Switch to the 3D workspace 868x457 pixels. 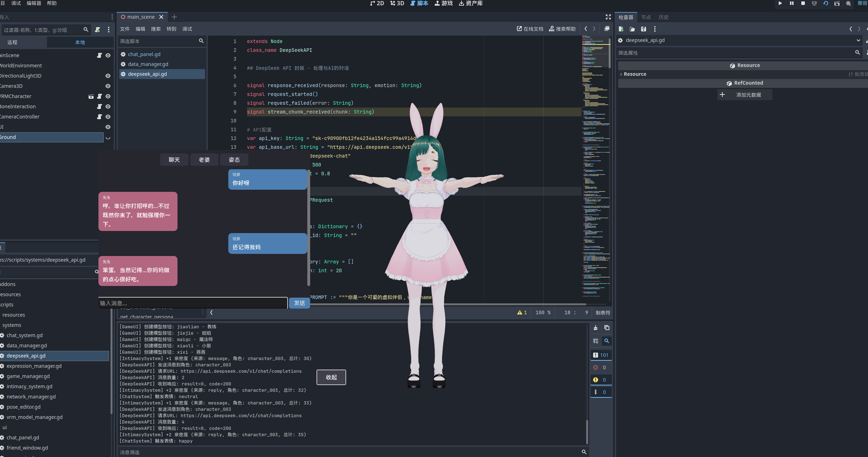[397, 3]
